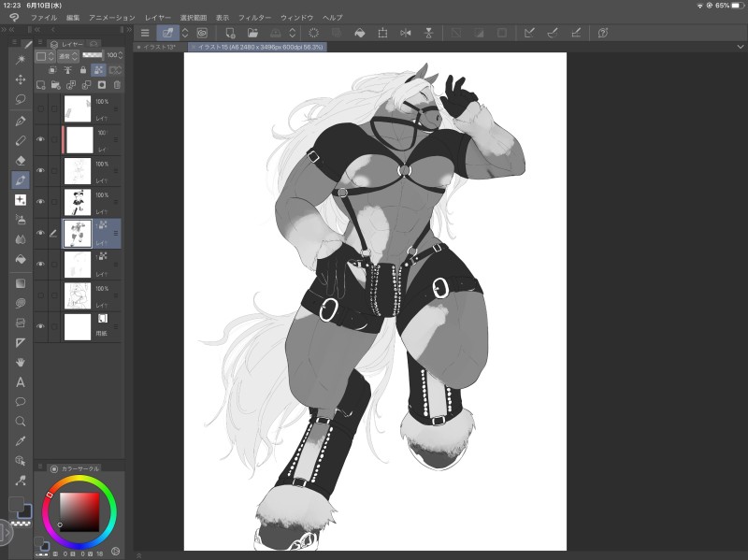Select the Blend tool
748x560 pixels.
(21, 239)
